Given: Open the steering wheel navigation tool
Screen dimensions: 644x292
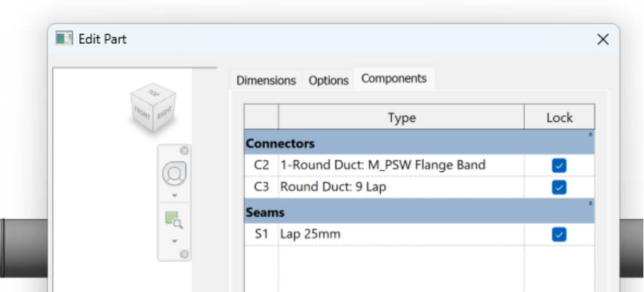Looking at the screenshot, I should [x=175, y=173].
